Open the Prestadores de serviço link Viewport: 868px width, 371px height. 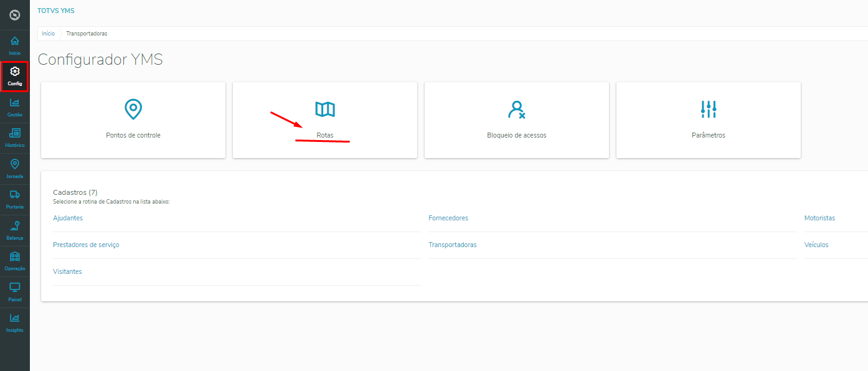coord(86,245)
